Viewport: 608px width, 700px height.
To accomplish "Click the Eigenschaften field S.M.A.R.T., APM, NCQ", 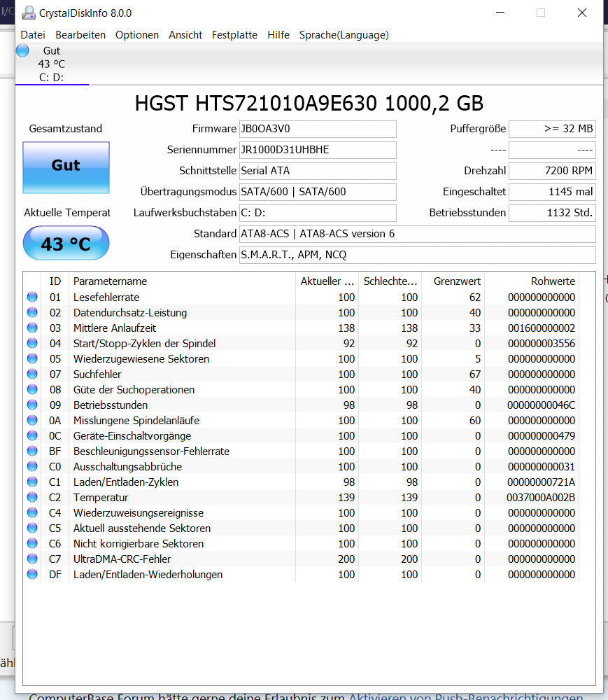I will pyautogui.click(x=418, y=255).
